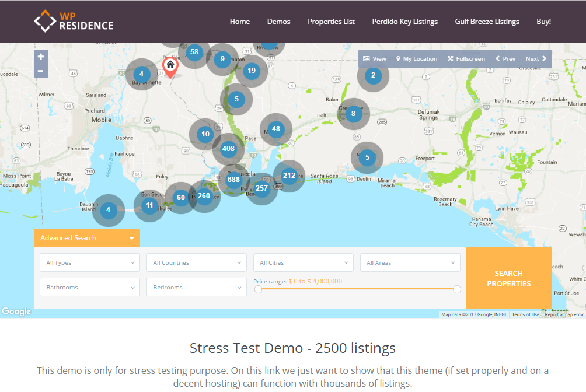Collapse the Advanced Search tab
This screenshot has width=586, height=392.
pyautogui.click(x=86, y=238)
